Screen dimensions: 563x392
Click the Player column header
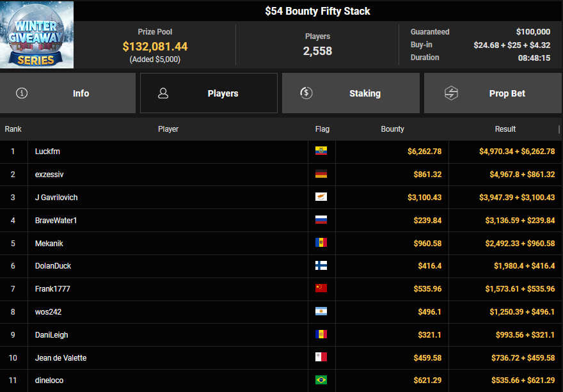click(168, 129)
